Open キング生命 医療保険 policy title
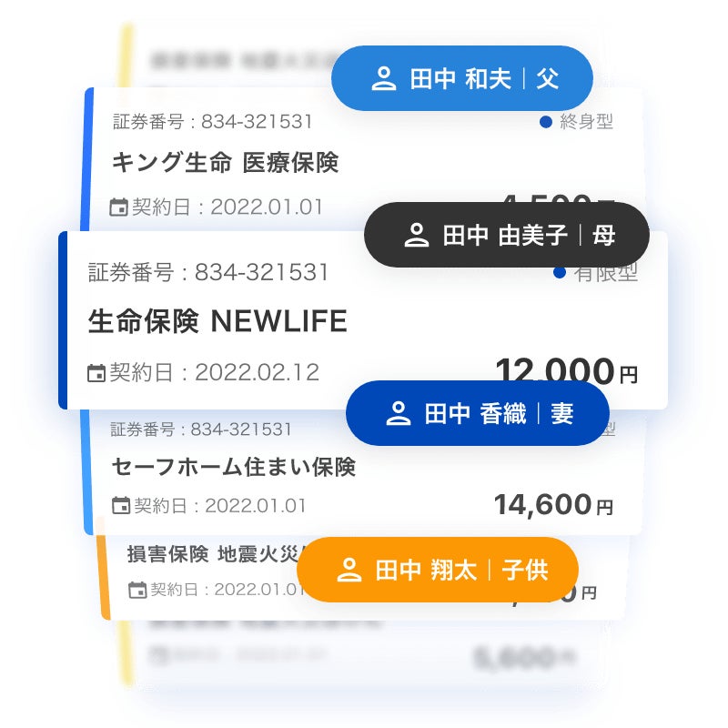The width and height of the screenshot is (728, 728). click(x=224, y=163)
